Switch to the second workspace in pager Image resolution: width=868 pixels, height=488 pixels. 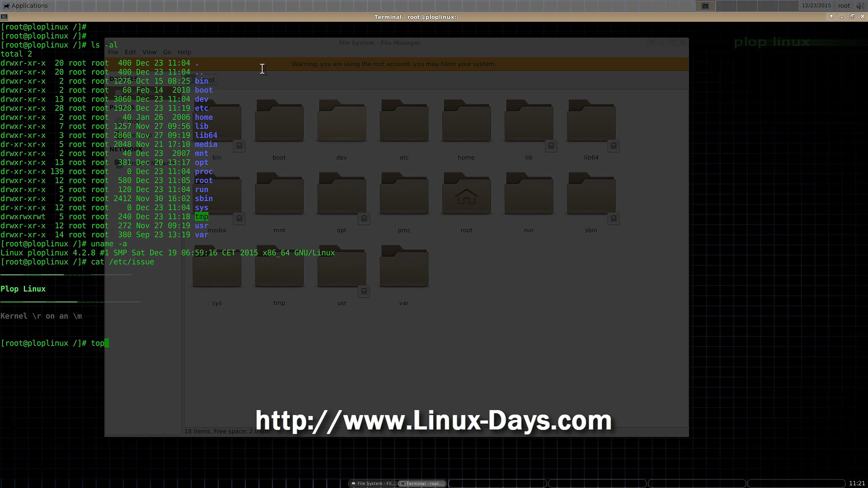pos(726,6)
